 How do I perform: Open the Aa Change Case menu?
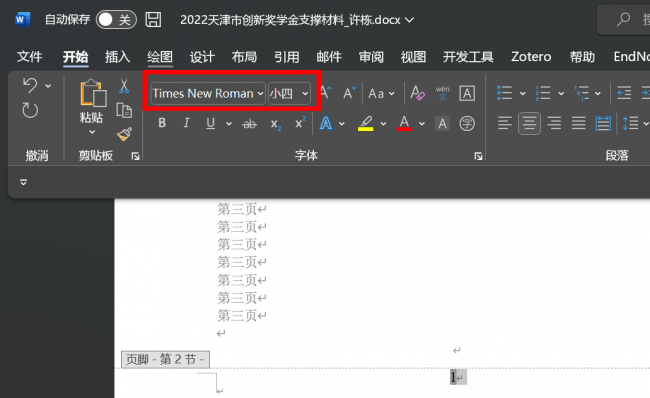381,94
